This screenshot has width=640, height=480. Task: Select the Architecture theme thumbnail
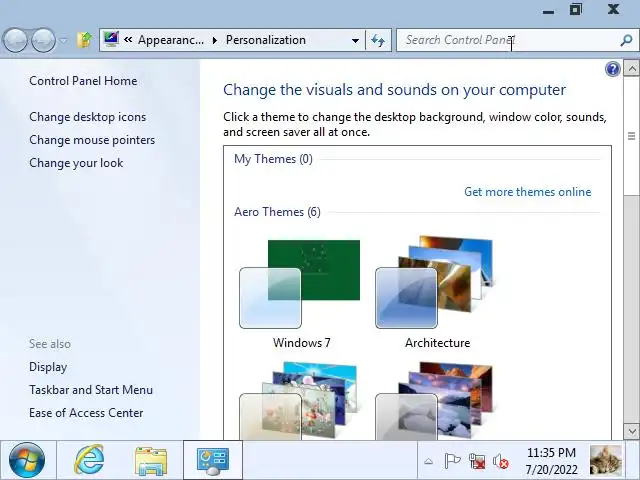pyautogui.click(x=435, y=282)
